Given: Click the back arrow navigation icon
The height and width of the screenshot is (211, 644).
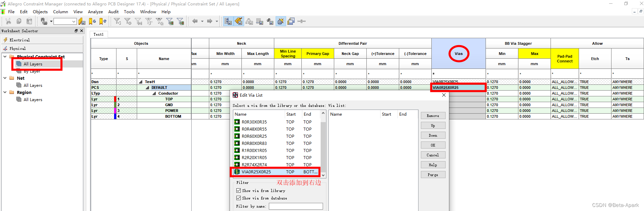Looking at the screenshot, I should point(195,21).
